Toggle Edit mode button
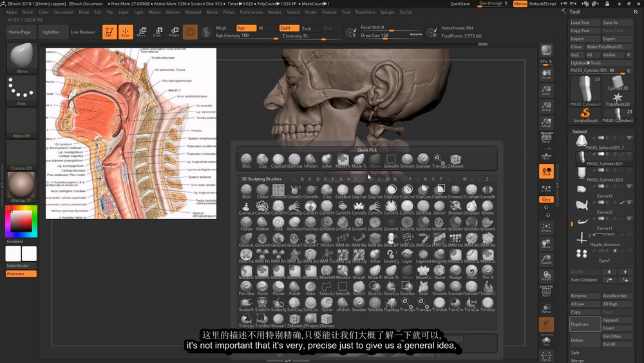This screenshot has width=644, height=363. tap(109, 32)
